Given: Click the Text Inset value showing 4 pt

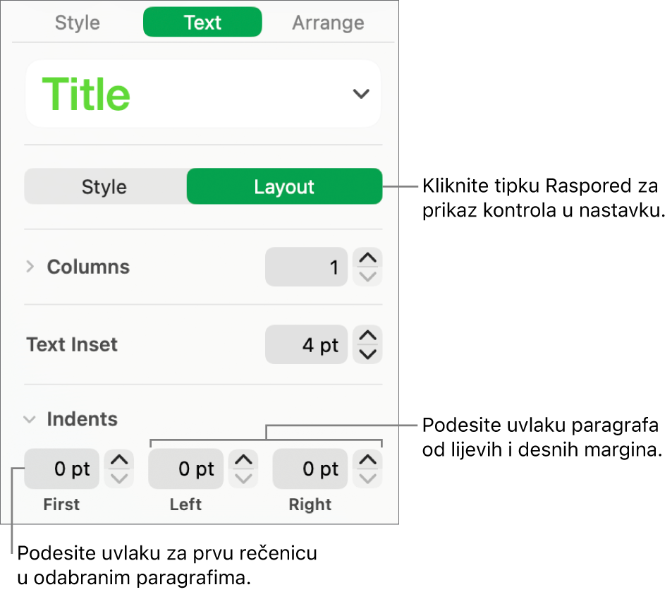Looking at the screenshot, I should [x=307, y=344].
